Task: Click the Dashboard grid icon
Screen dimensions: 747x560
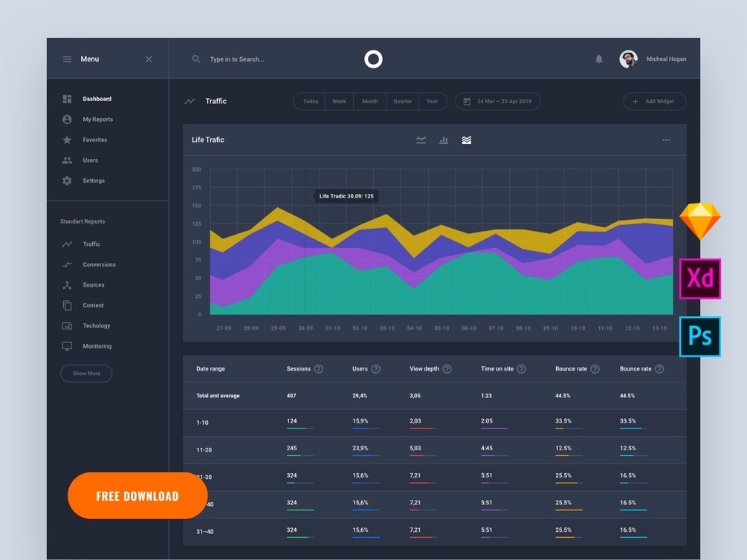Action: pyautogui.click(x=67, y=99)
